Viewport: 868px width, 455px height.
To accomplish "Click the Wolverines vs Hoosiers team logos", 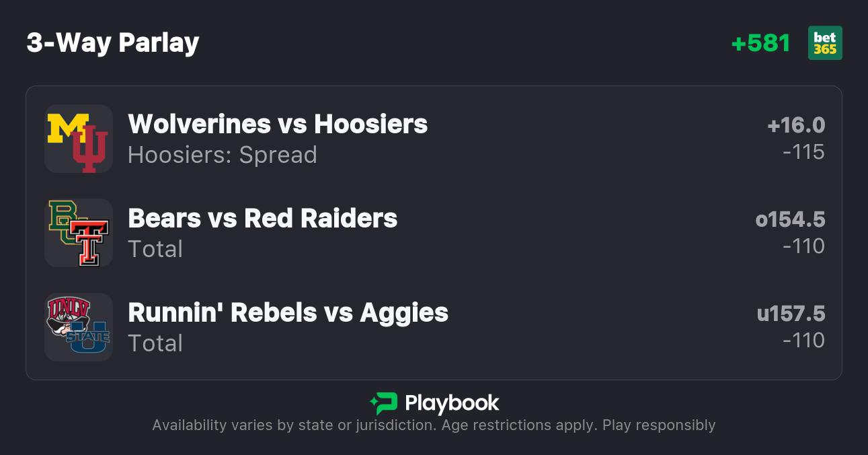I will (78, 139).
